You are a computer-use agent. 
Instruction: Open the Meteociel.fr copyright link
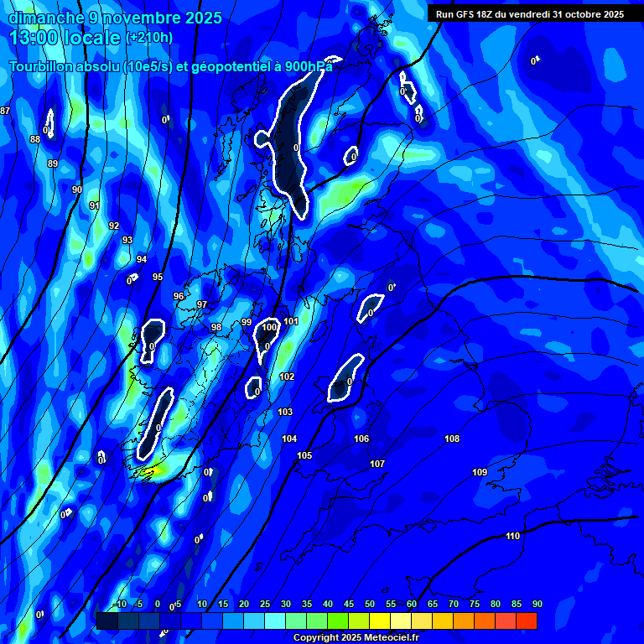coord(355,637)
